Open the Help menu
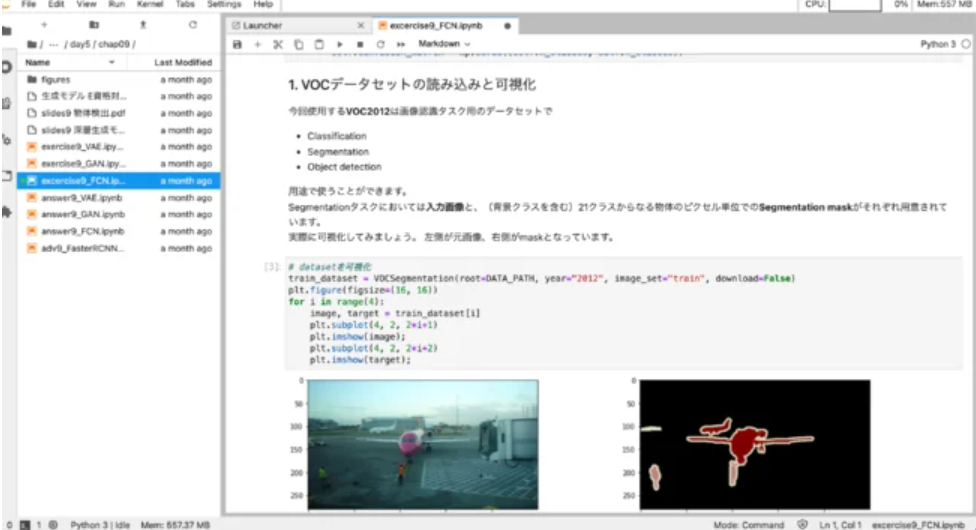The image size is (976, 530). coord(263,4)
